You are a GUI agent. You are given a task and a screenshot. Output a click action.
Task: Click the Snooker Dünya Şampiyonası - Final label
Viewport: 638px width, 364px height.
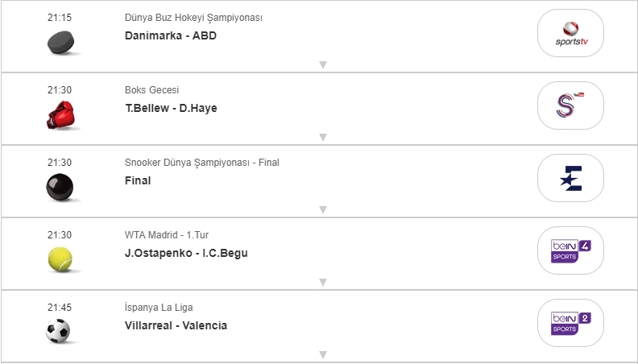coord(201,163)
